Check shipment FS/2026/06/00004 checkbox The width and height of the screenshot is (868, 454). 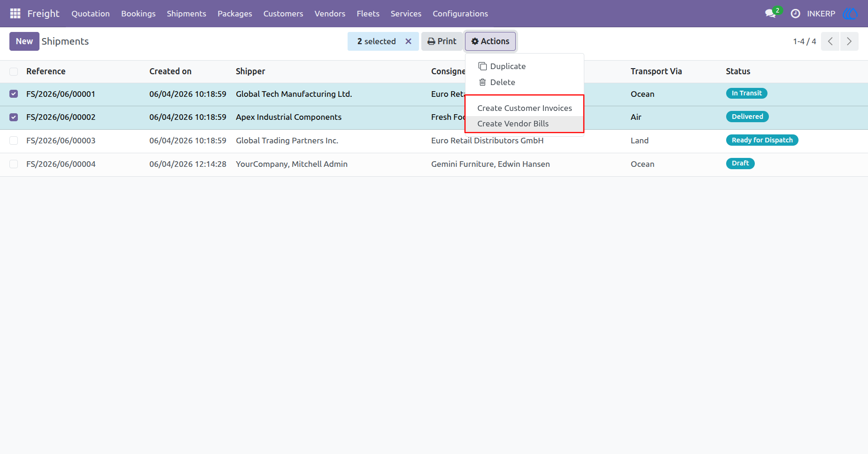click(x=14, y=164)
